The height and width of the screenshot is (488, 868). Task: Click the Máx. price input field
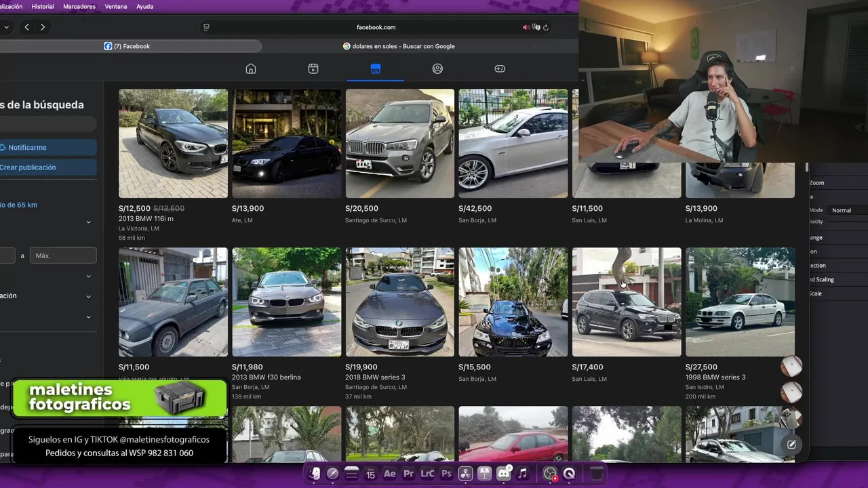click(x=63, y=256)
